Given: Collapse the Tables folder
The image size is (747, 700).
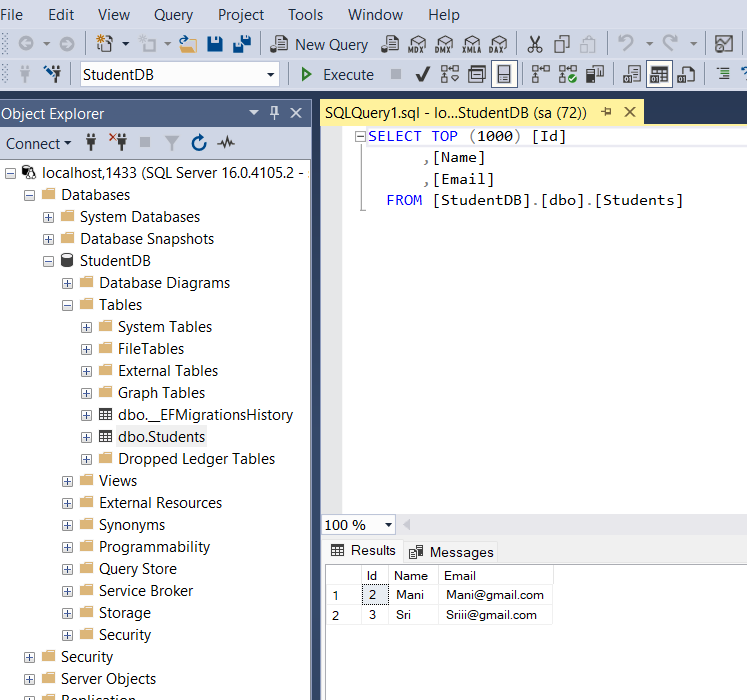Looking at the screenshot, I should [68, 305].
